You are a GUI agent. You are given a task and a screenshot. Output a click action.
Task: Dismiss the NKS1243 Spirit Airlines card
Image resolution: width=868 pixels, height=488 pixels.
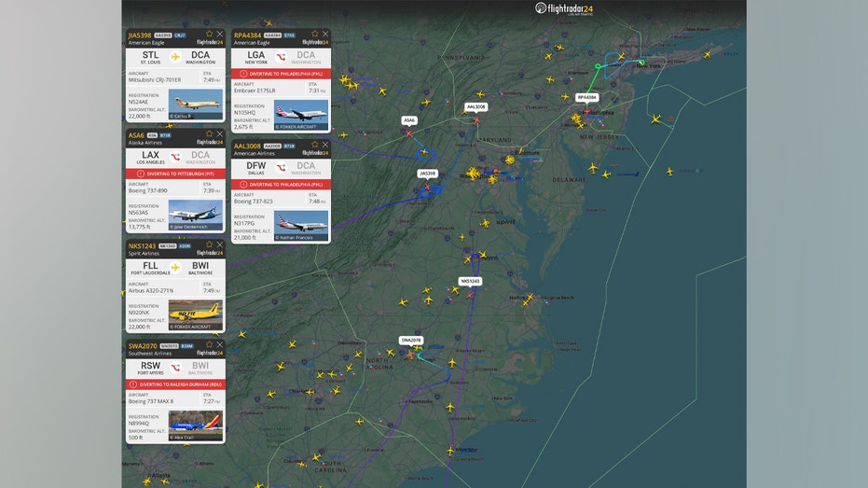tap(220, 244)
